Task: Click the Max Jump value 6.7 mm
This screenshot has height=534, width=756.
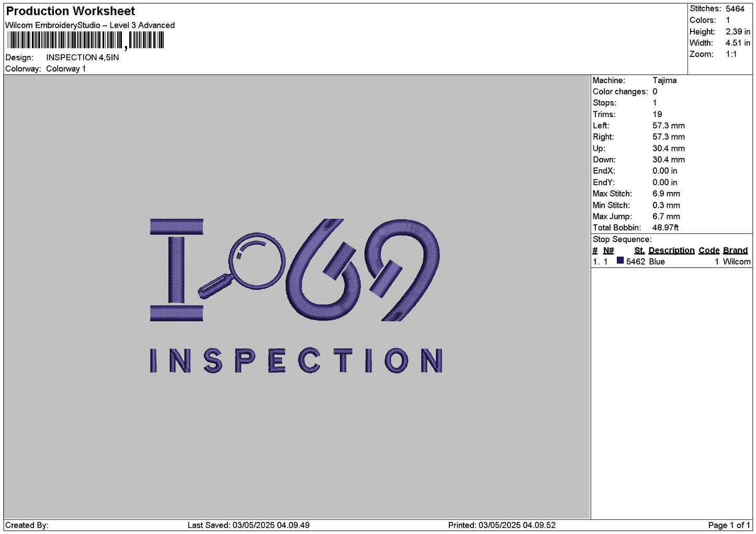Action: point(667,217)
